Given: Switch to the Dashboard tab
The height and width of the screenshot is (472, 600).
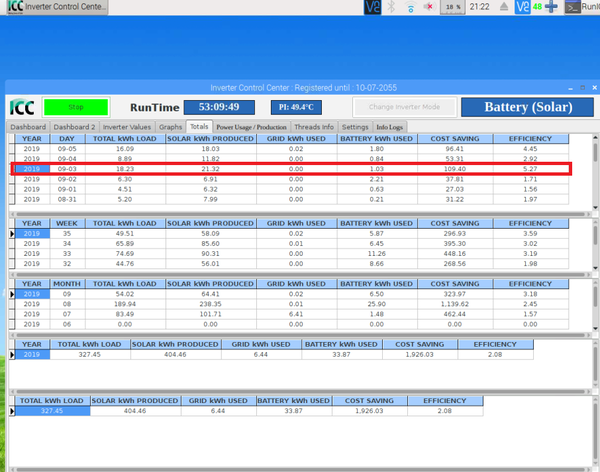Looking at the screenshot, I should [28, 128].
